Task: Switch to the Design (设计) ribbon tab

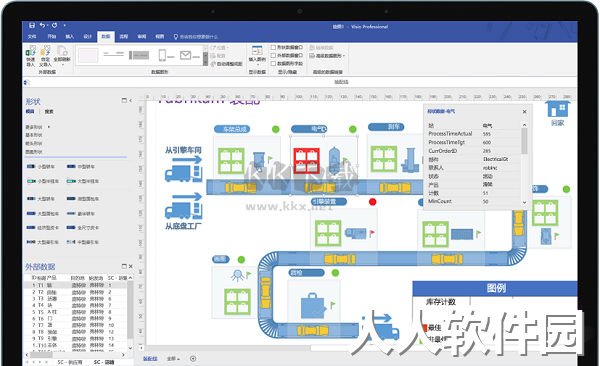Action: (88, 36)
